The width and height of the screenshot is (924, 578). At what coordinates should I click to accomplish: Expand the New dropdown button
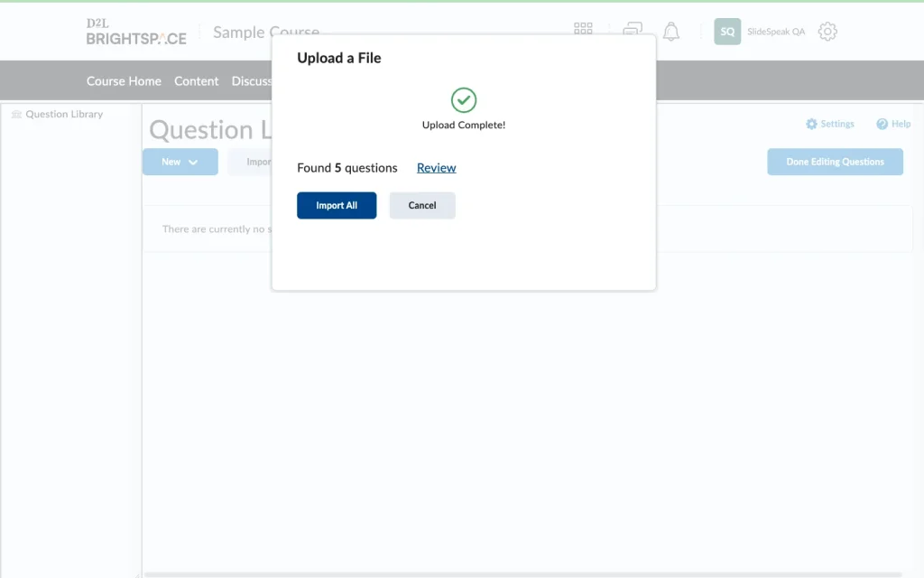click(x=180, y=162)
